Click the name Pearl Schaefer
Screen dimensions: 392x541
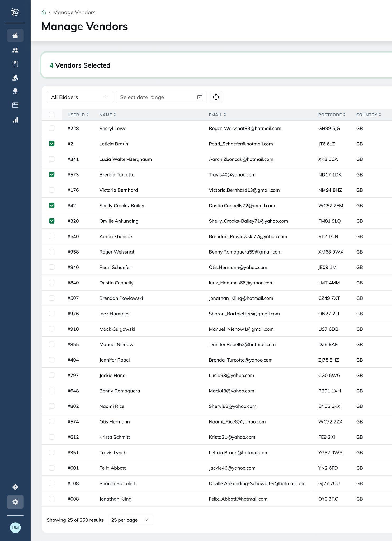[115, 267]
